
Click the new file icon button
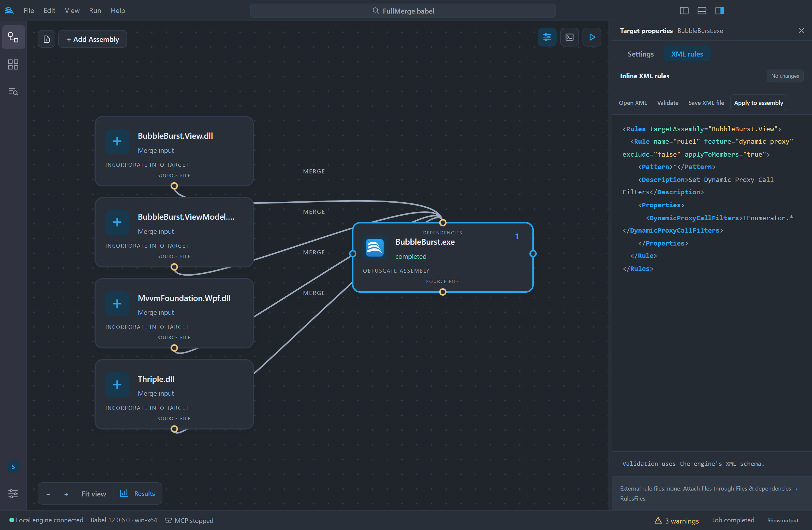click(47, 39)
